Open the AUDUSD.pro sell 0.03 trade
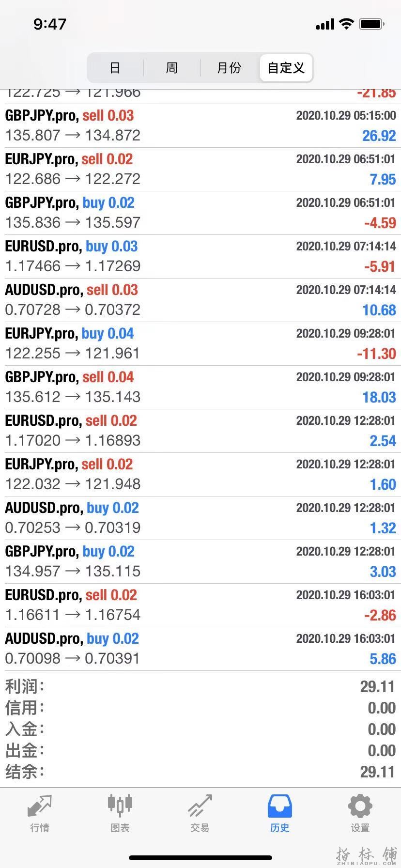The width and height of the screenshot is (401, 868). coord(200,300)
